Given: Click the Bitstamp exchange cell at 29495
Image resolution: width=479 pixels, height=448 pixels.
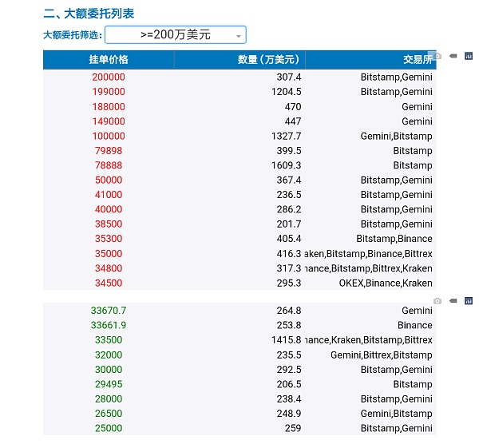Looking at the screenshot, I should (x=413, y=384).
